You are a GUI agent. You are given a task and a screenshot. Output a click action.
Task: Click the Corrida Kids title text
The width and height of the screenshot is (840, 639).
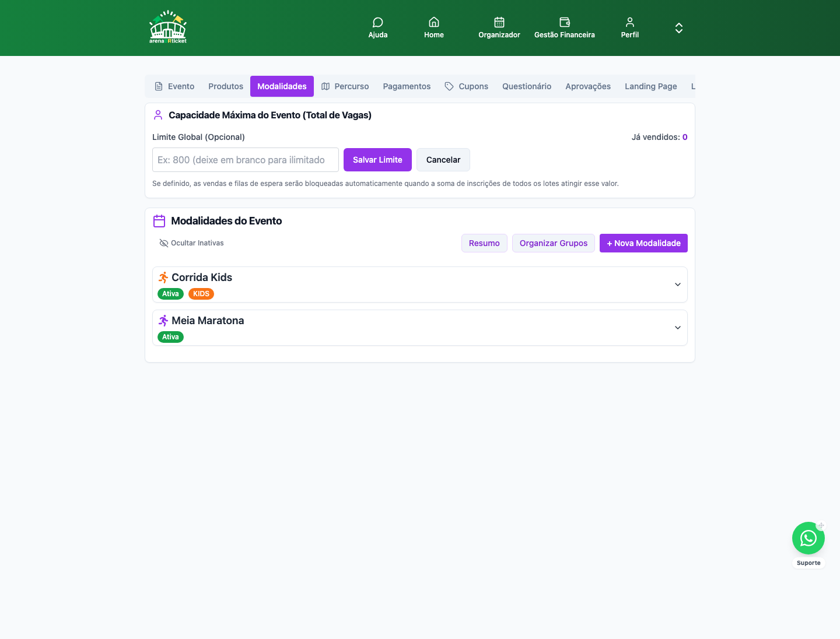pyautogui.click(x=202, y=278)
